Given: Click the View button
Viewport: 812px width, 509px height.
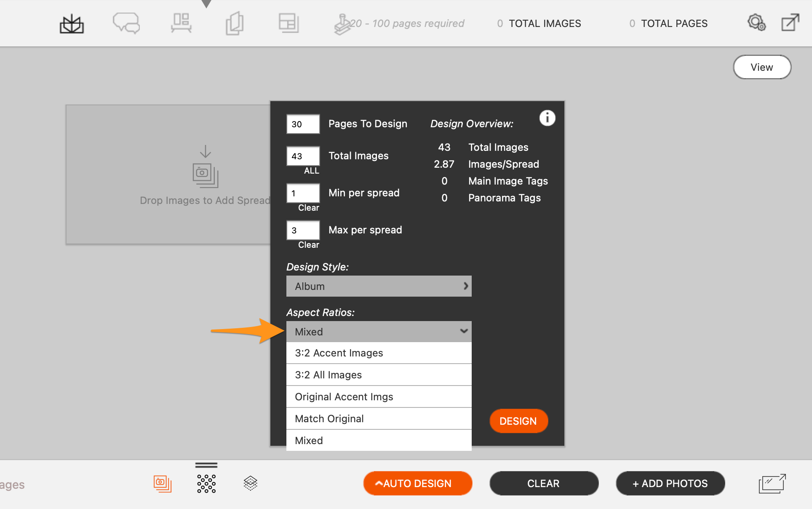Looking at the screenshot, I should (x=762, y=67).
